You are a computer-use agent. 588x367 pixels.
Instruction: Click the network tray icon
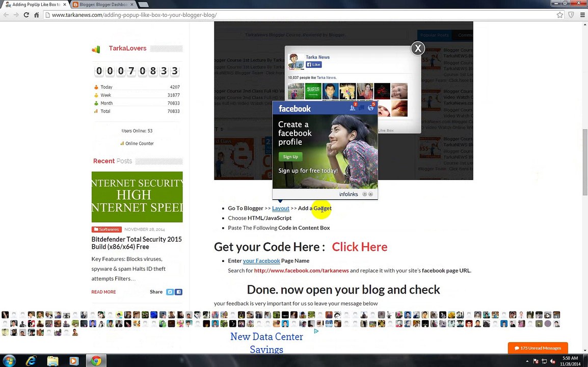pyautogui.click(x=544, y=361)
